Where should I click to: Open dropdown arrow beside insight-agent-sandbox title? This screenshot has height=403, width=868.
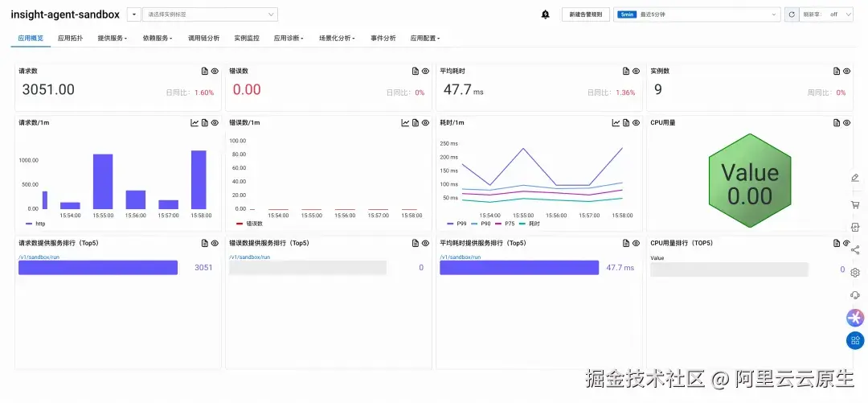[133, 14]
